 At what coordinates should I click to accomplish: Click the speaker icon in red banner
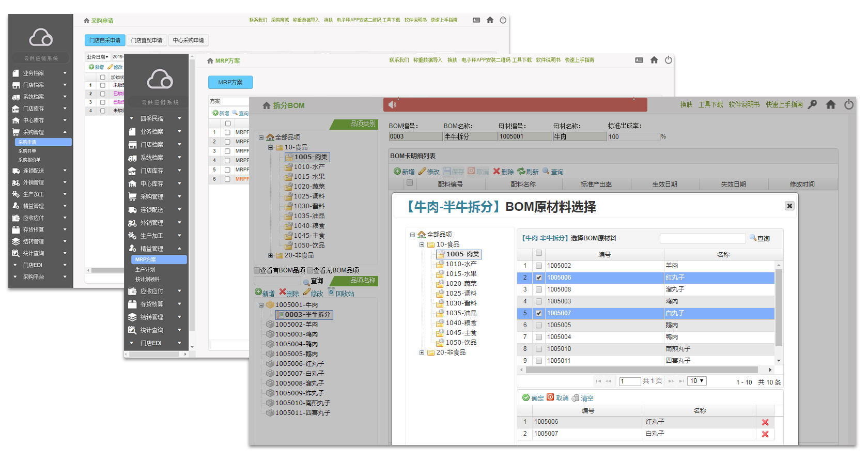tap(393, 105)
